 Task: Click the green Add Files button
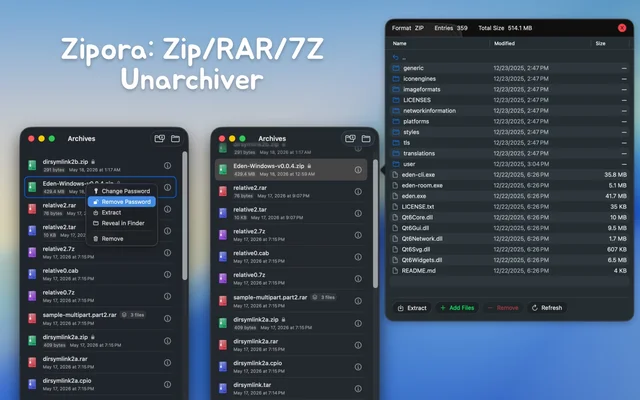point(457,308)
